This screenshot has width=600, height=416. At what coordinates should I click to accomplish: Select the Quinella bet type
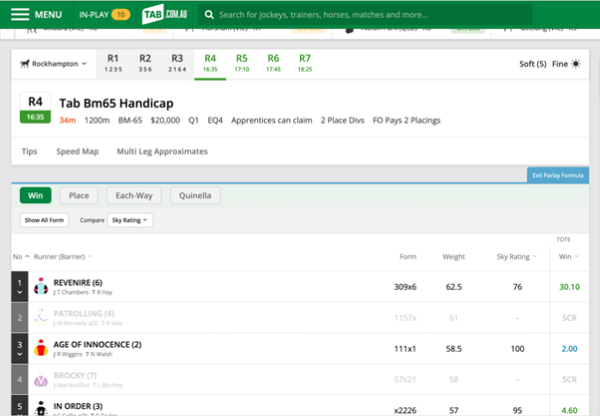click(195, 196)
